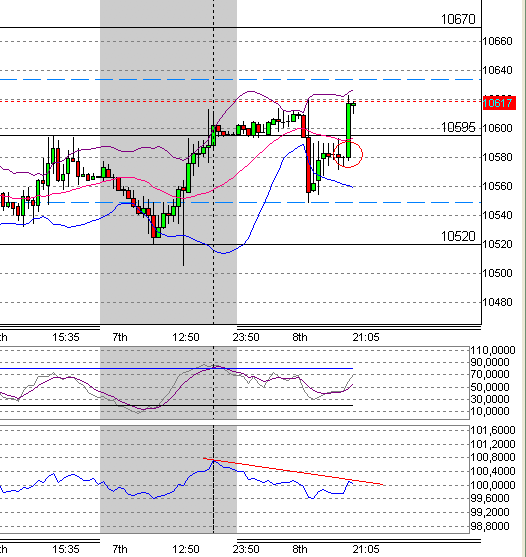
Task: Click 101,6000 on the lower indicator scale
Action: (x=493, y=431)
